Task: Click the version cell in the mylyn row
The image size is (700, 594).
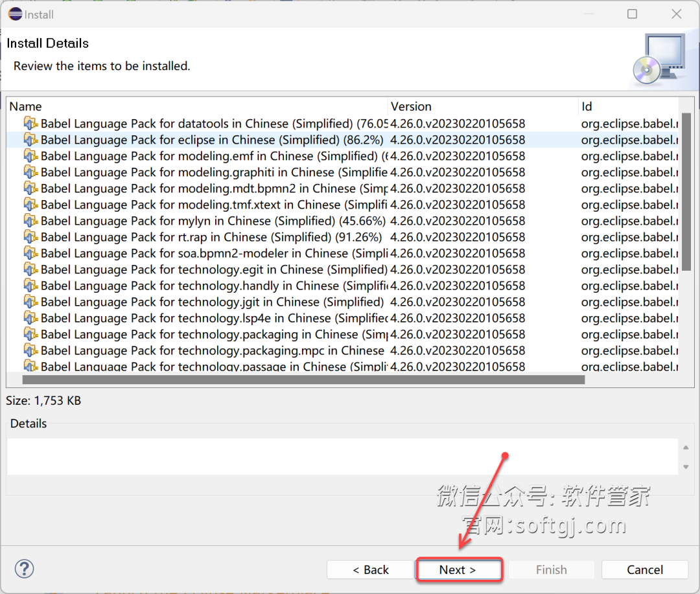Action: [x=458, y=220]
